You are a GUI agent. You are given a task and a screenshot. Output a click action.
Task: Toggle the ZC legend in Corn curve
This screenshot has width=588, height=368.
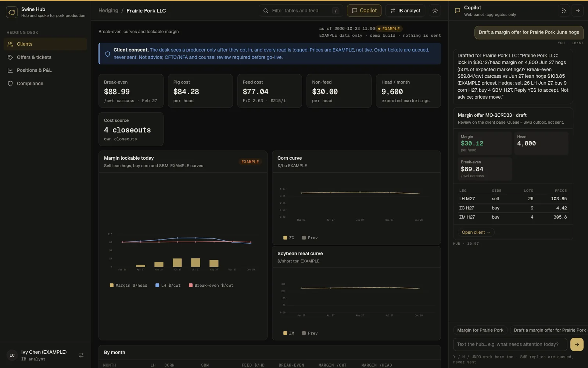pyautogui.click(x=289, y=238)
